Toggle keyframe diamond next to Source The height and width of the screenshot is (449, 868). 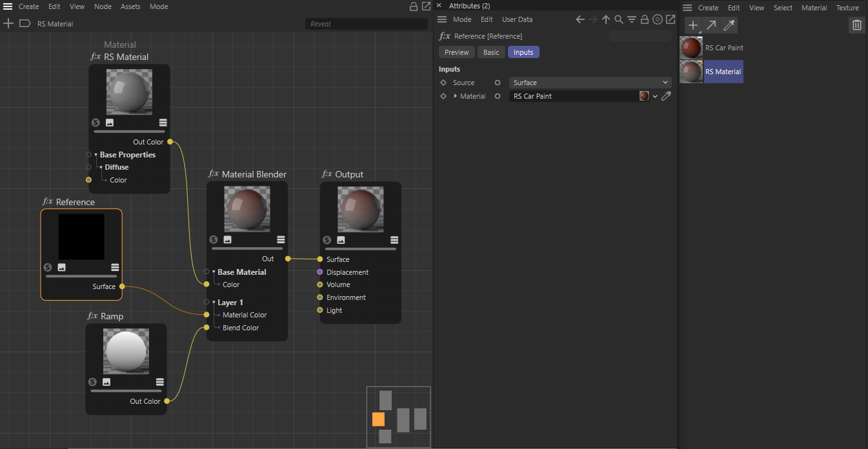click(x=443, y=83)
